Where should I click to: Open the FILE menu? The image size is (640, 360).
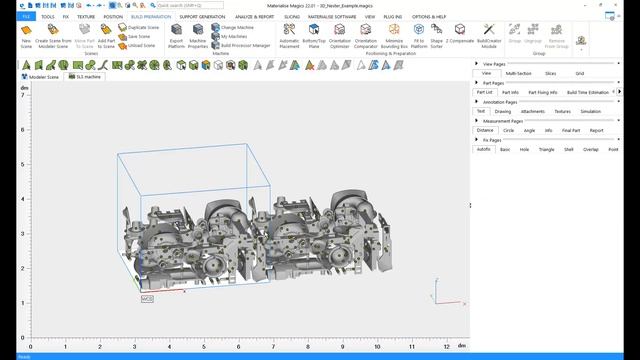(26, 16)
